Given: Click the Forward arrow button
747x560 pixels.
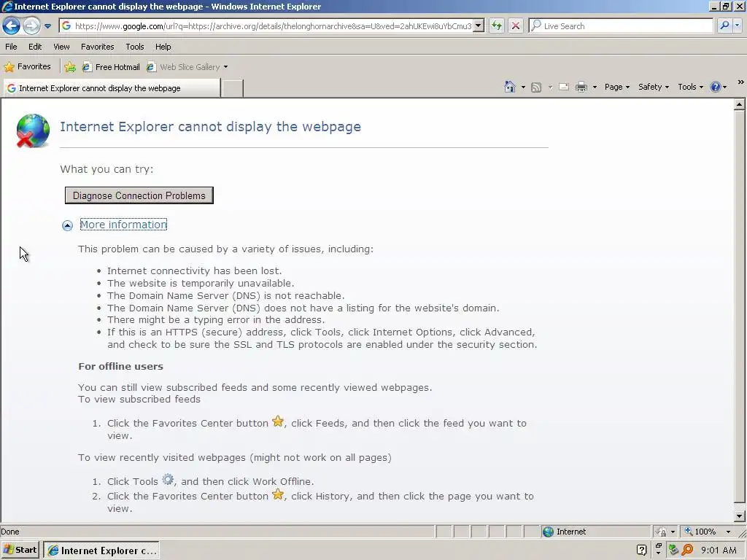Looking at the screenshot, I should point(31,26).
